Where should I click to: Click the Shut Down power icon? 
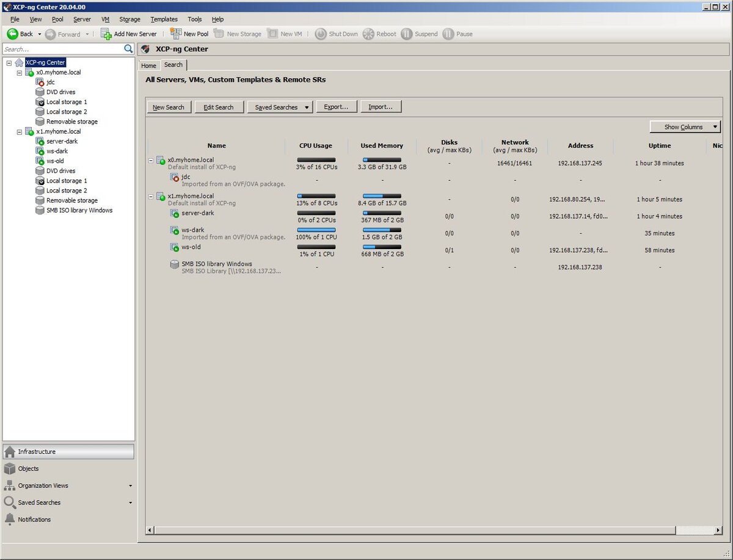click(x=321, y=34)
